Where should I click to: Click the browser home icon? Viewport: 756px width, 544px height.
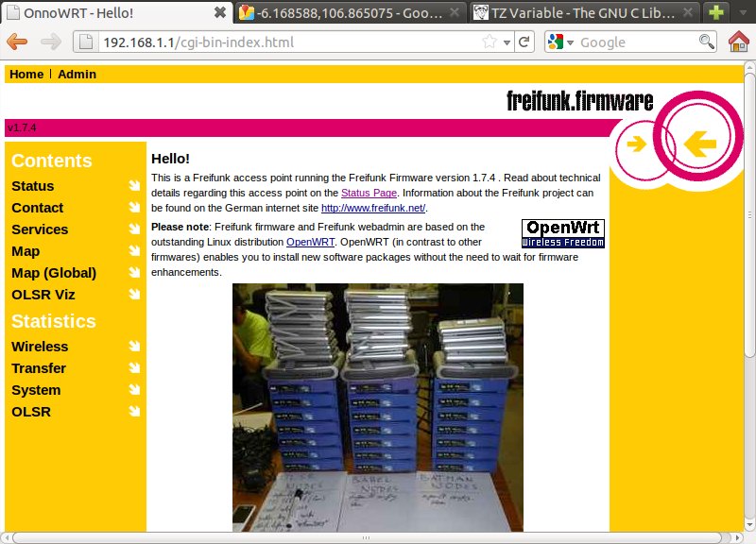pyautogui.click(x=739, y=42)
